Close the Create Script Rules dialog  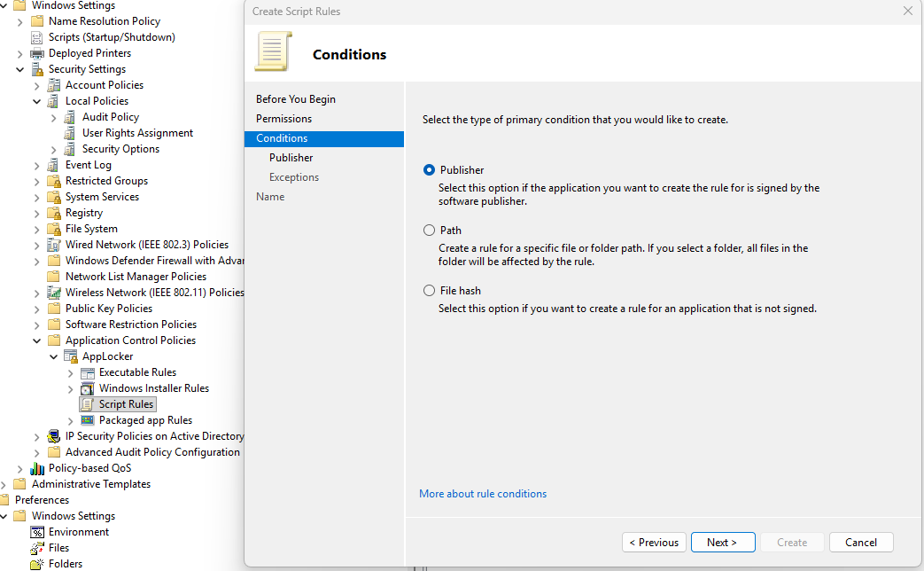click(907, 12)
